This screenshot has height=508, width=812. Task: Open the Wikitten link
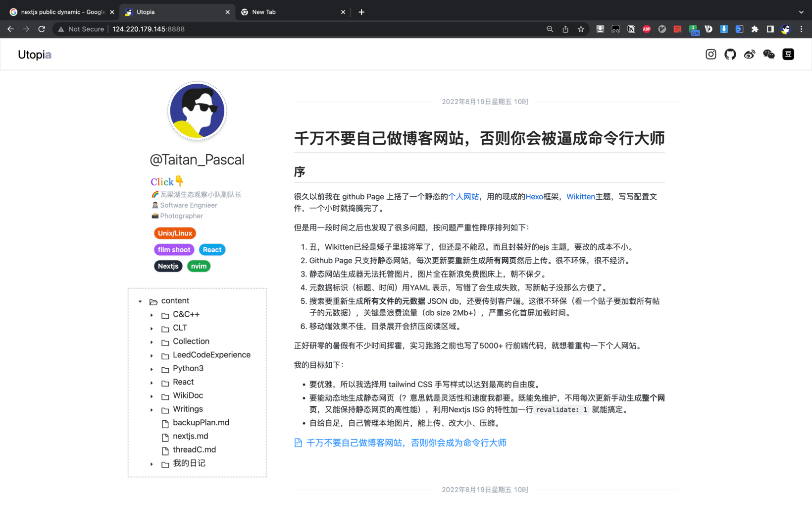coord(581,197)
